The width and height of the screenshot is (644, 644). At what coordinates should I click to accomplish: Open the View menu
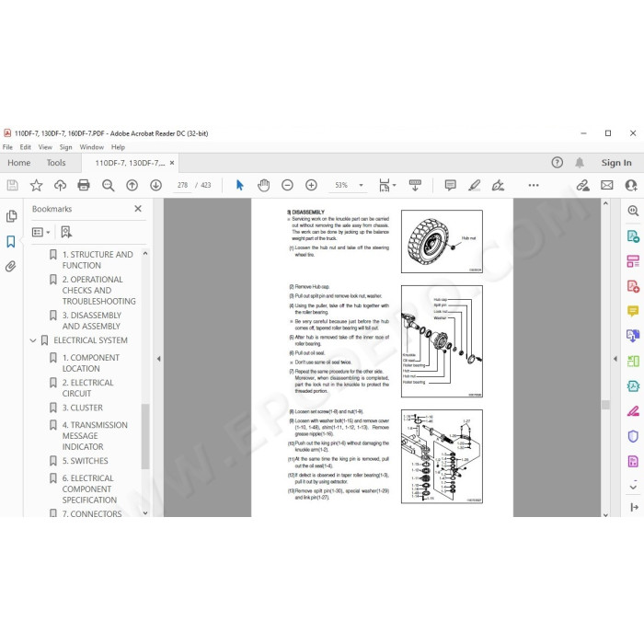45,147
